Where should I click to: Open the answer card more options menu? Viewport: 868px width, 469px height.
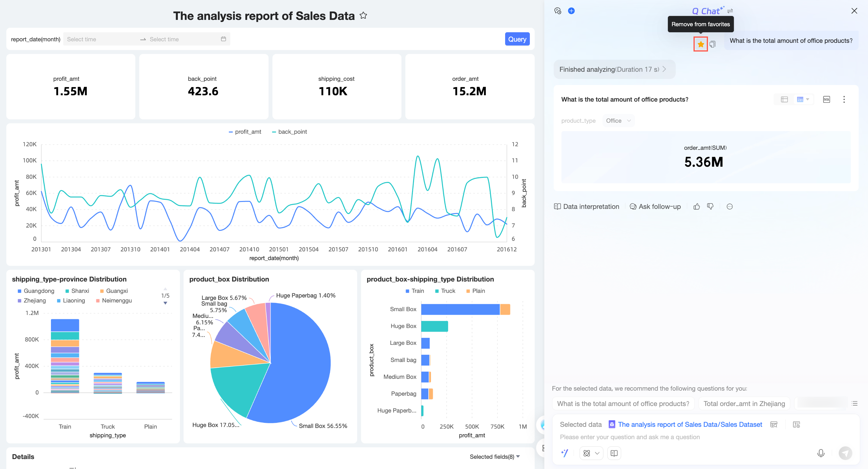coord(844,99)
